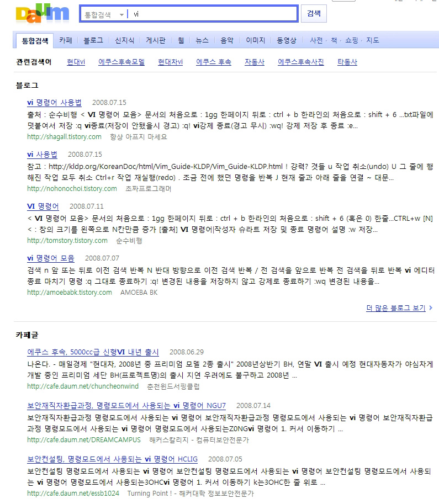Click related search term 에쿠스후속사진
The height and width of the screenshot is (504, 439).
(x=301, y=62)
